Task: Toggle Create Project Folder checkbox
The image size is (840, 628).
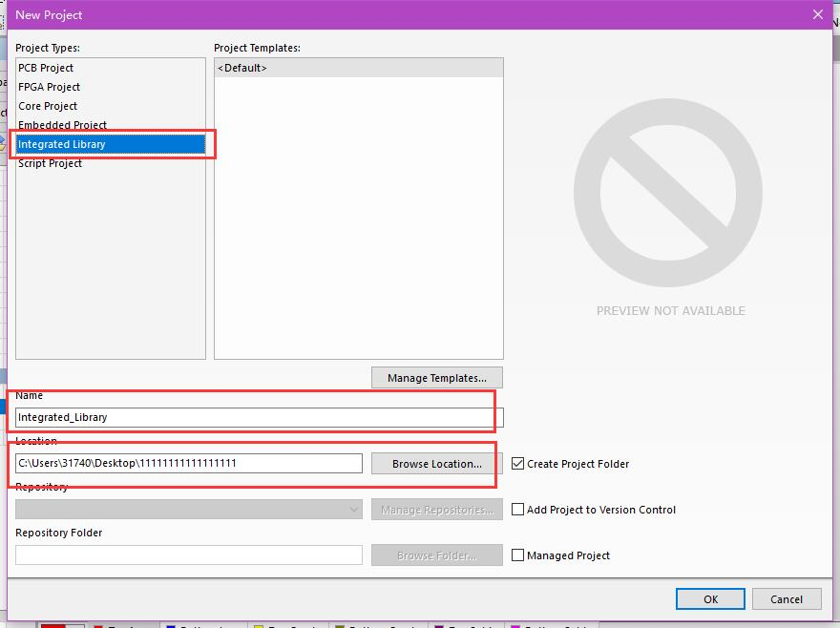Action: [517, 464]
